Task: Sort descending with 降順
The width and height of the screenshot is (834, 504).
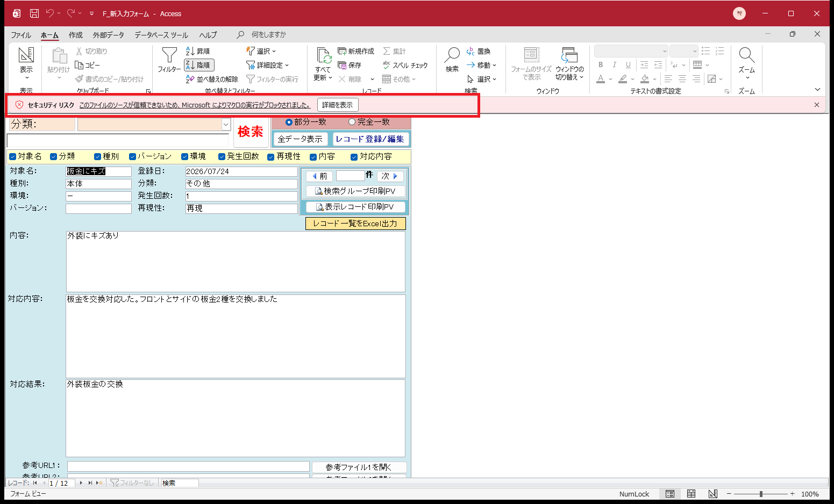Action: point(199,65)
